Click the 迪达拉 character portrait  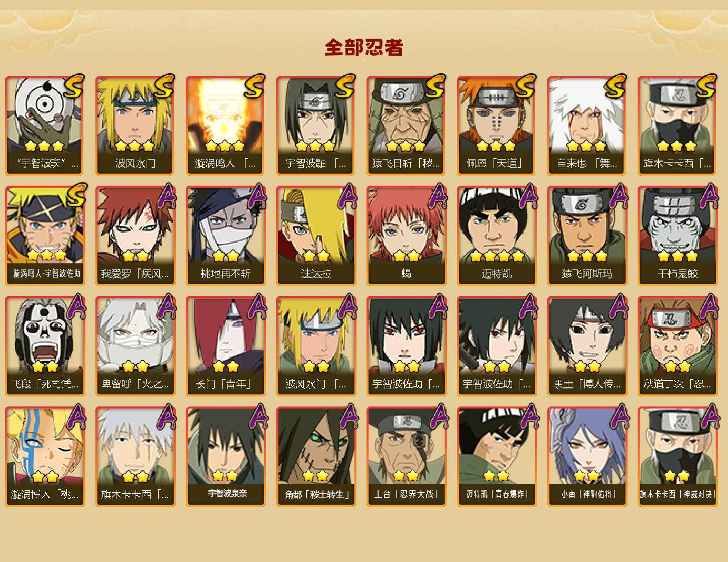click(316, 236)
